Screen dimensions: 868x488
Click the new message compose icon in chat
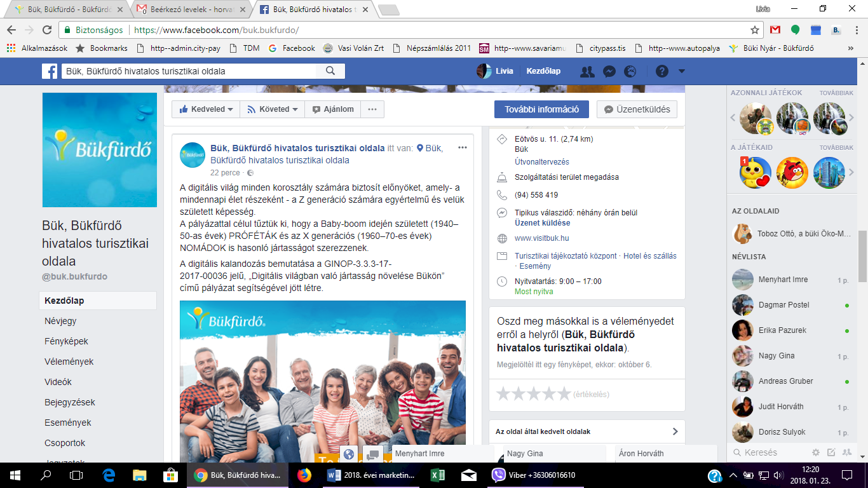pyautogui.click(x=831, y=452)
